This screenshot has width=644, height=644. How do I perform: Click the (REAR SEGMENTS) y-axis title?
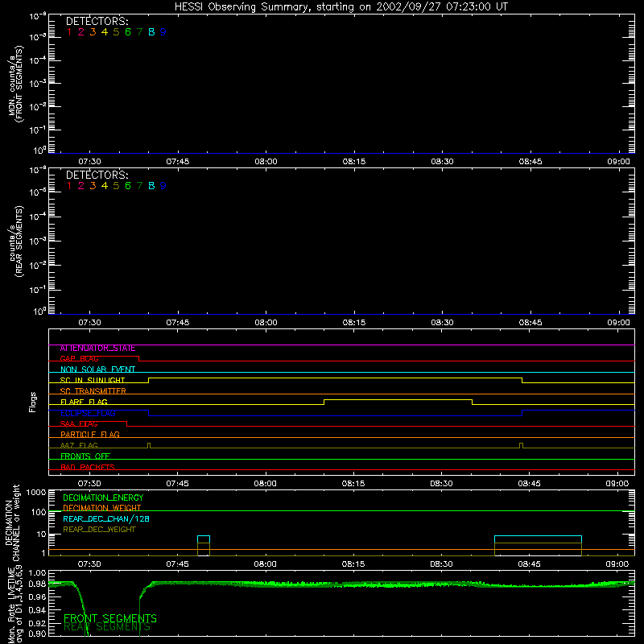click(19, 242)
